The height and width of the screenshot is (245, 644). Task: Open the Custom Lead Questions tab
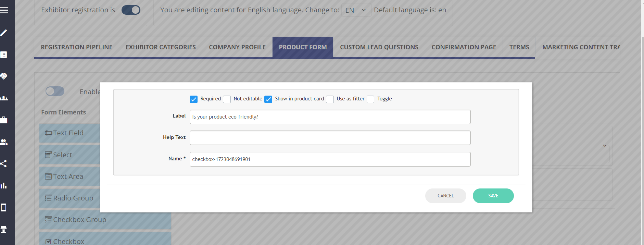click(379, 47)
